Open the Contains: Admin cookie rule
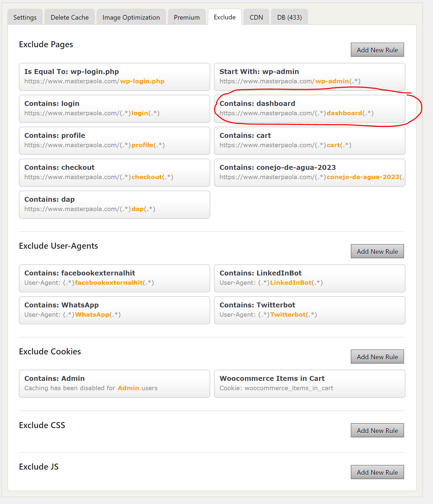This screenshot has width=433, height=504. point(114,384)
